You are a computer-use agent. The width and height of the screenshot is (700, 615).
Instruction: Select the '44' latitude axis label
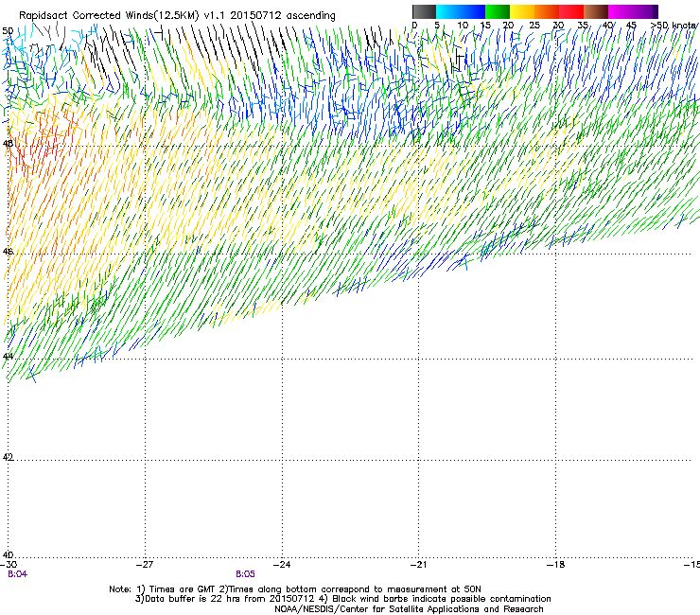tap(8, 357)
